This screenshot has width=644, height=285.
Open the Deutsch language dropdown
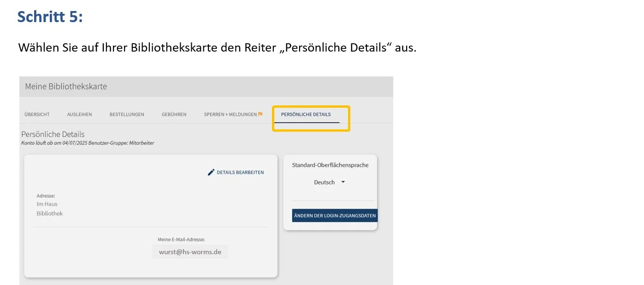(x=329, y=182)
